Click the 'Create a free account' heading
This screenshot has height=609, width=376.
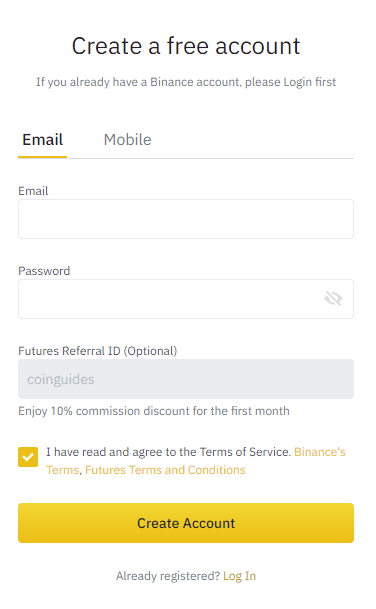point(186,46)
